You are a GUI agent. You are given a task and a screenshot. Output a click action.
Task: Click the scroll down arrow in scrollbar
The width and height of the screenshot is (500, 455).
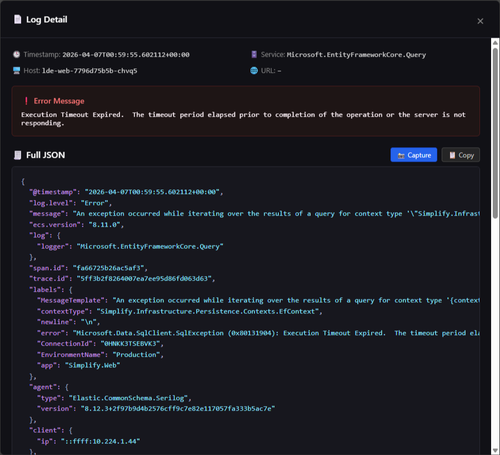(495, 450)
